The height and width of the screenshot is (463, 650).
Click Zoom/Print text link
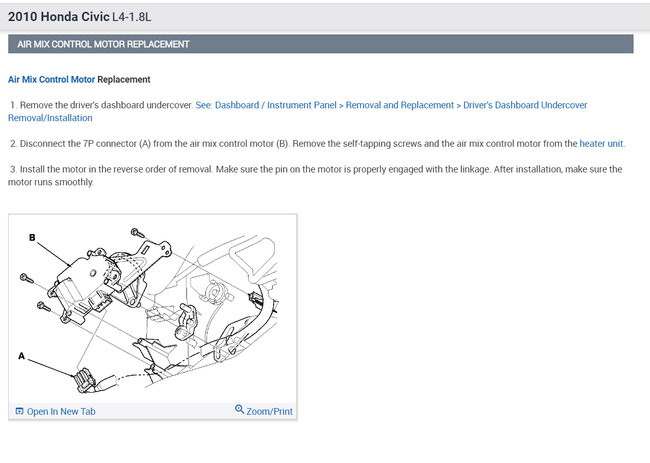(269, 412)
